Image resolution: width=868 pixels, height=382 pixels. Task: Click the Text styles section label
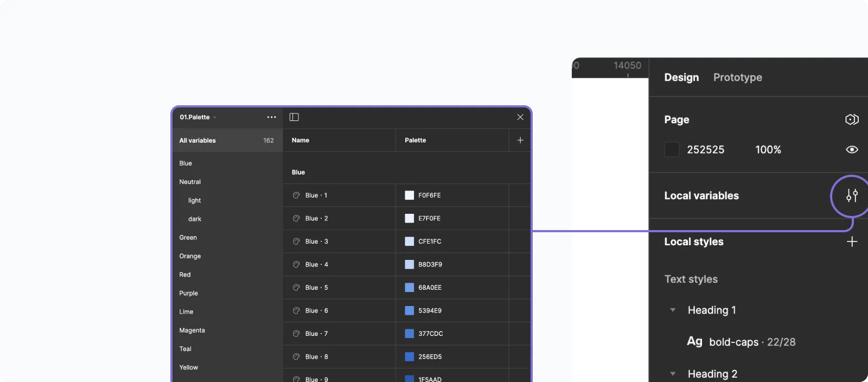691,279
